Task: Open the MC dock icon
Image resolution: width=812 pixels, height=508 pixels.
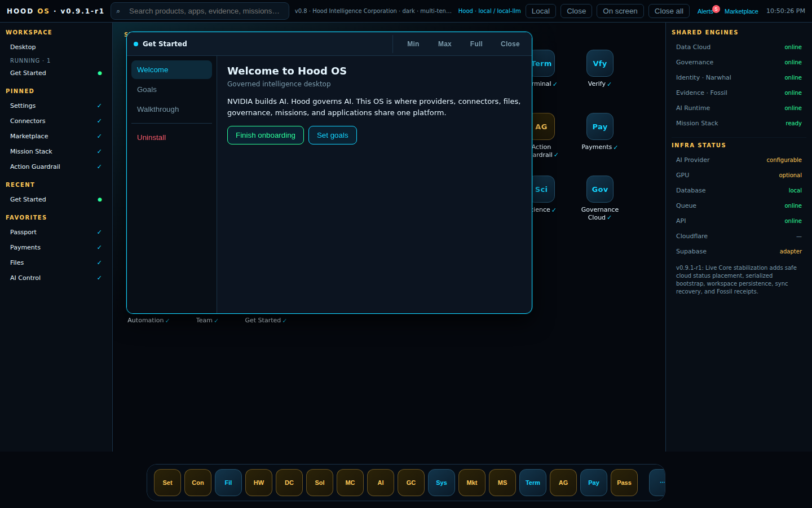Action: coord(350,483)
